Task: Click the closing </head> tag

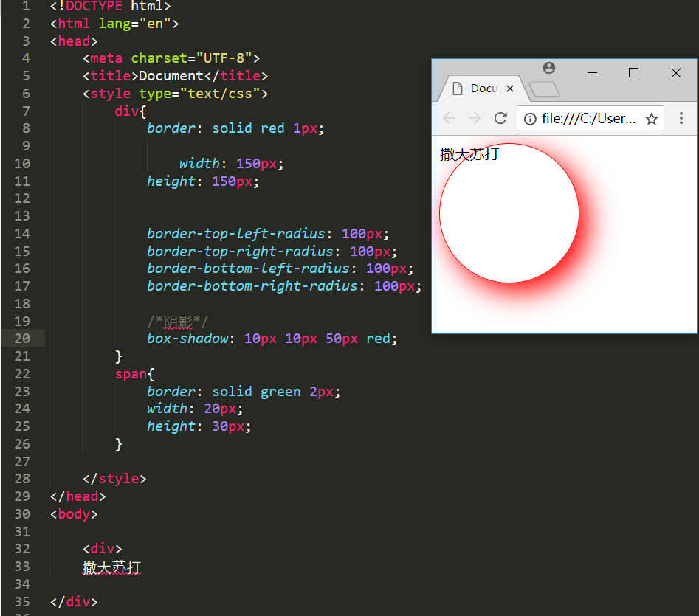Action: click(x=78, y=496)
